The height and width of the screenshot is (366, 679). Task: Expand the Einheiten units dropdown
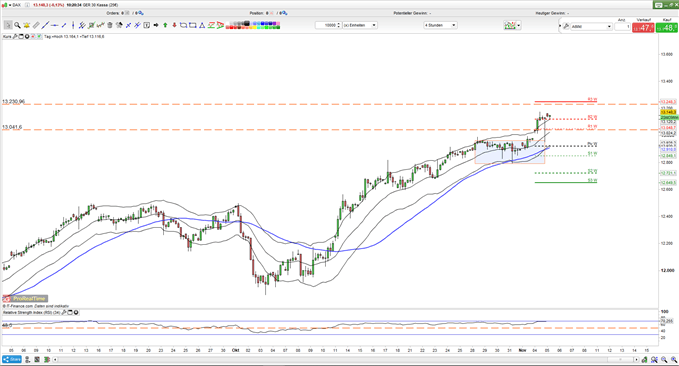click(x=360, y=25)
